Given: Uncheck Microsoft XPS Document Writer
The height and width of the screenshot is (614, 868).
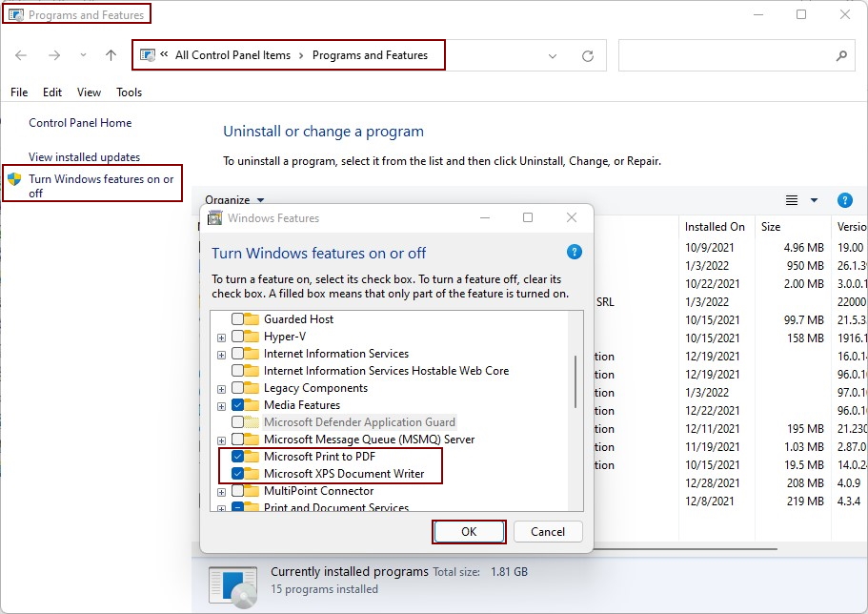Looking at the screenshot, I should point(237,474).
